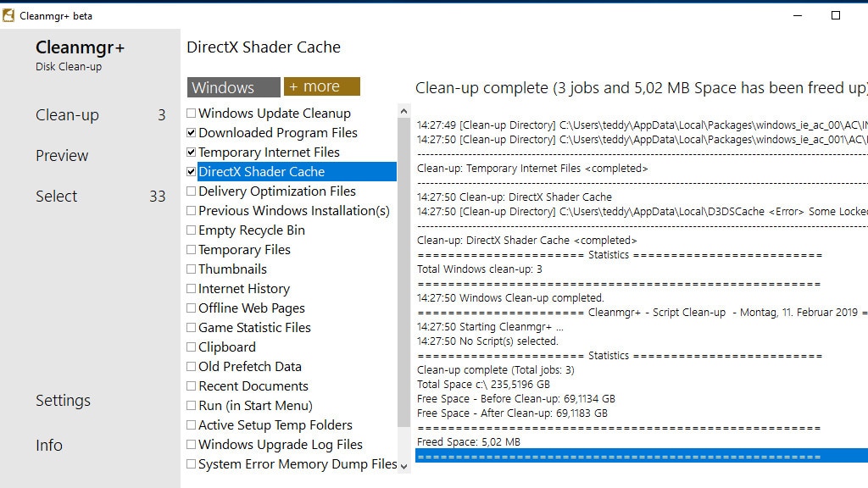Enable System Error Memory Dump Files
Screen dimensions: 868x488
click(x=190, y=463)
